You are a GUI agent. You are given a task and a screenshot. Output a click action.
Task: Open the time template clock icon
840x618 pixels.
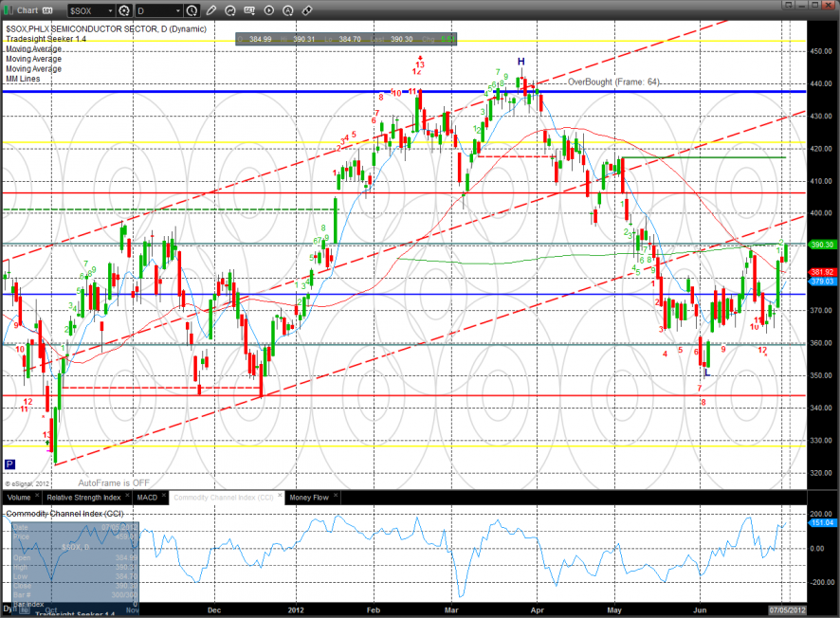(x=192, y=10)
